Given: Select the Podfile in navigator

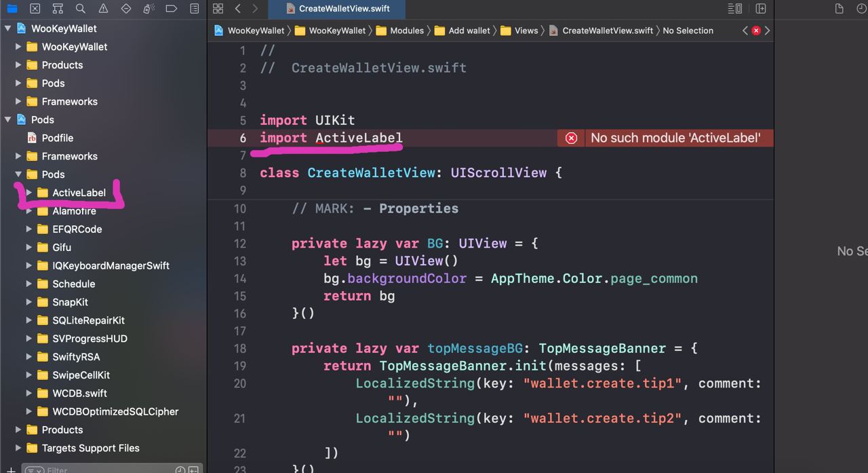Looking at the screenshot, I should coord(58,138).
